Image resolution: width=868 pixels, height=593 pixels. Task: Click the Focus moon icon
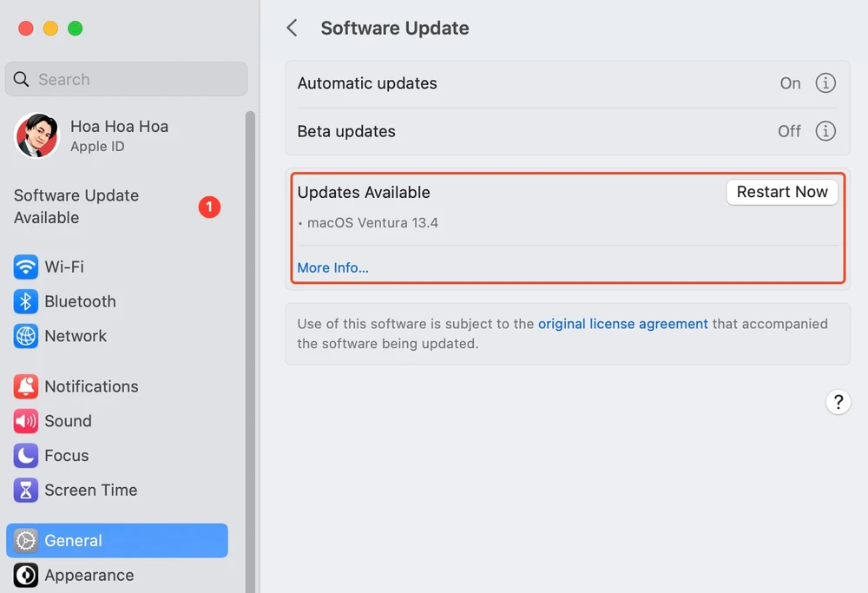25,456
